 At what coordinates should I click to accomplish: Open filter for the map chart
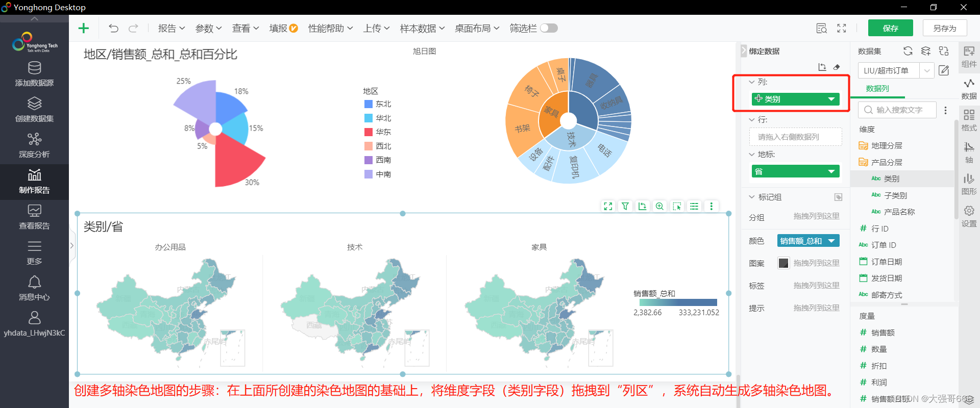coord(625,206)
